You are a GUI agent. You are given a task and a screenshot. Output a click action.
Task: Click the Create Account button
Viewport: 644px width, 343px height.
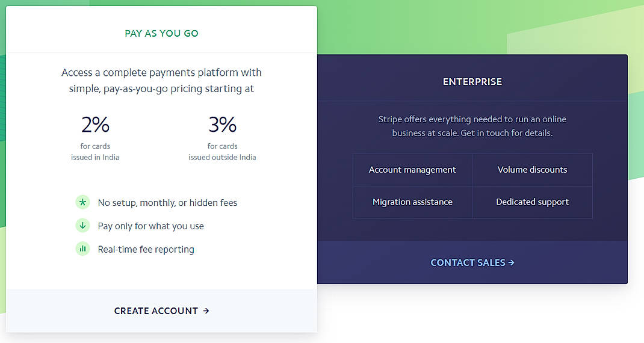161,311
